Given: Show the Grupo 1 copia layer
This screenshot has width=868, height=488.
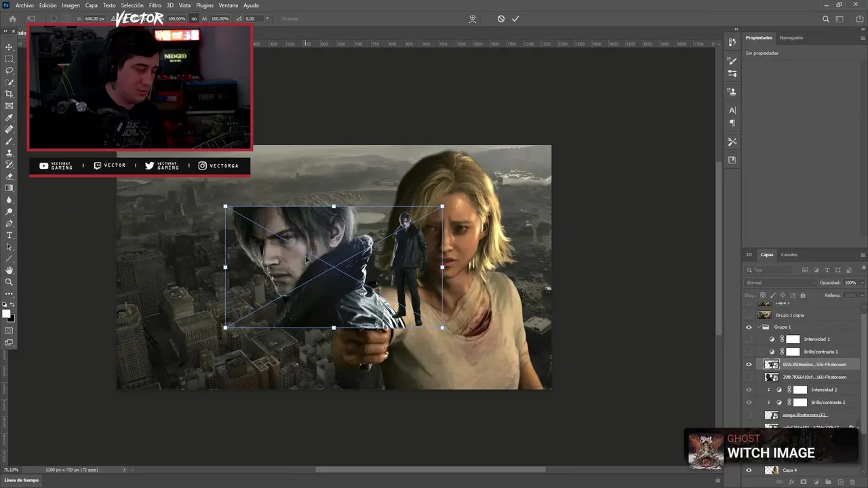Looking at the screenshot, I should tap(749, 315).
